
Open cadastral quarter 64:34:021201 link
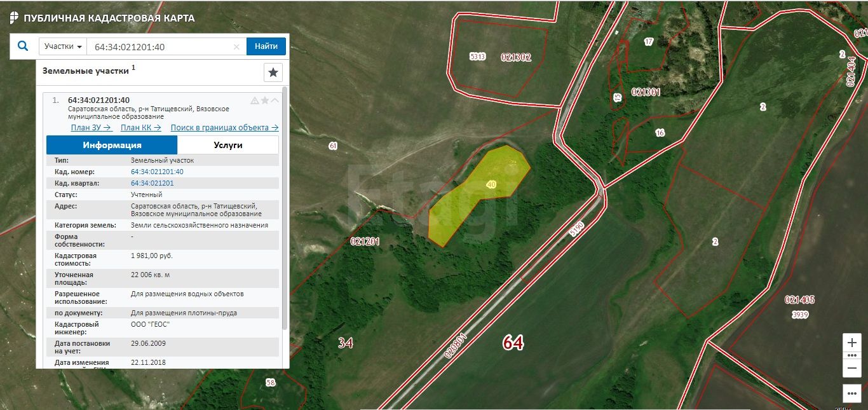152,183
